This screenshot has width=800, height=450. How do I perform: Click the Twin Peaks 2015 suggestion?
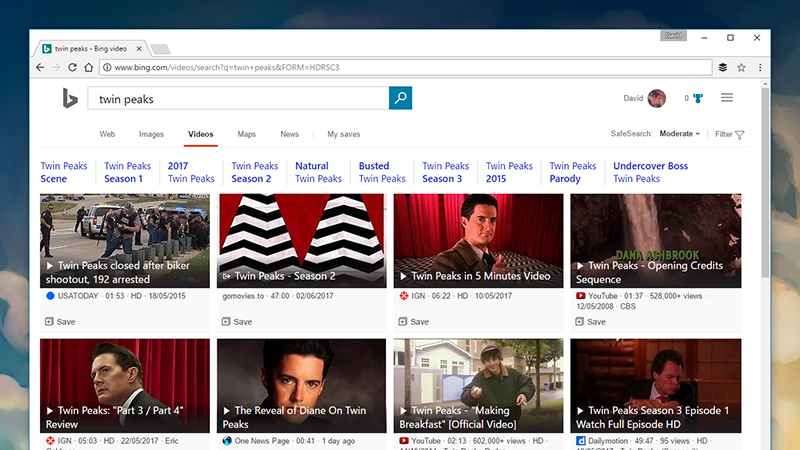[x=509, y=172]
